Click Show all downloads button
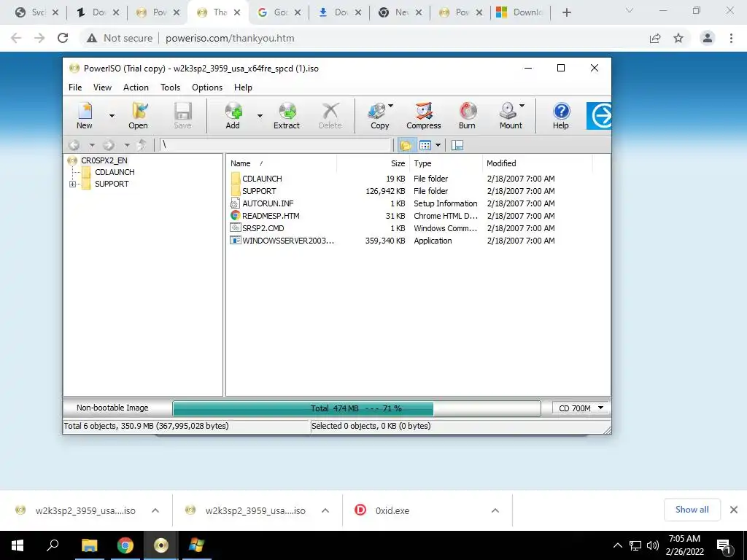Image resolution: width=747 pixels, height=560 pixels. (692, 510)
